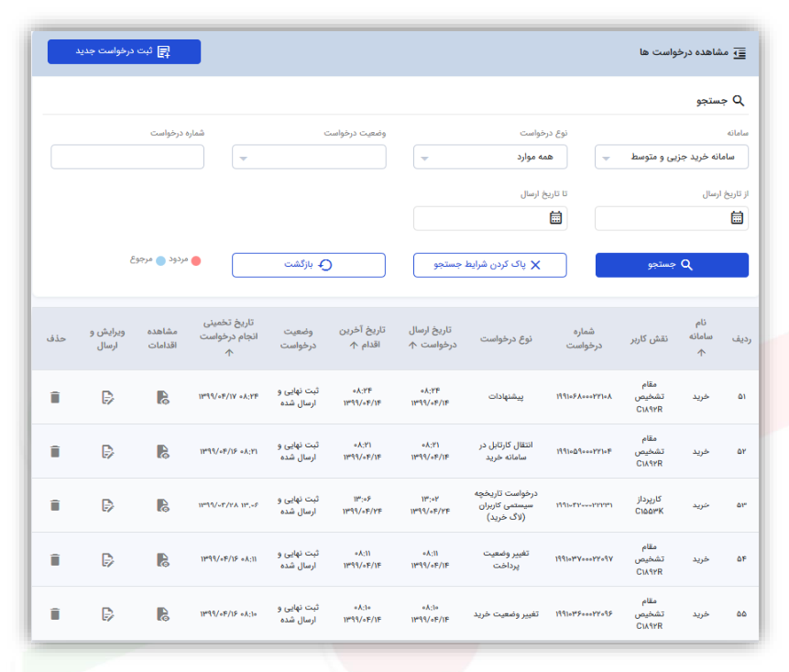Click the تغییر وضعیت پرداخت cell
This screenshot has height=672, width=789.
point(506,559)
